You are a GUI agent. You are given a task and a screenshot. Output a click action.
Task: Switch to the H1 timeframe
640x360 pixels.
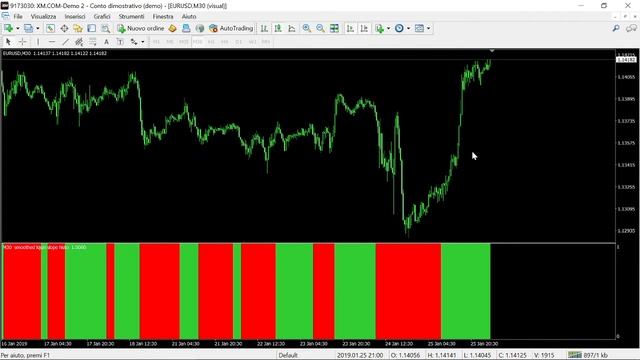tap(211, 42)
